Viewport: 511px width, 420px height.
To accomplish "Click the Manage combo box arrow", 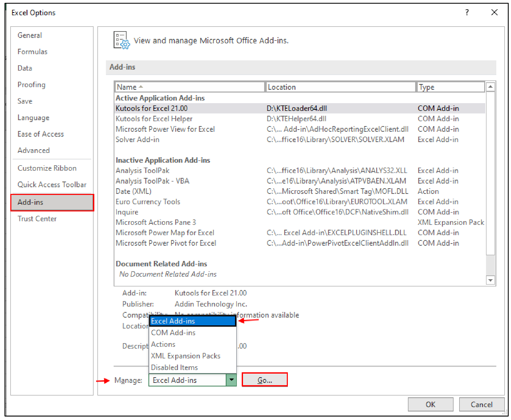I will (x=231, y=380).
